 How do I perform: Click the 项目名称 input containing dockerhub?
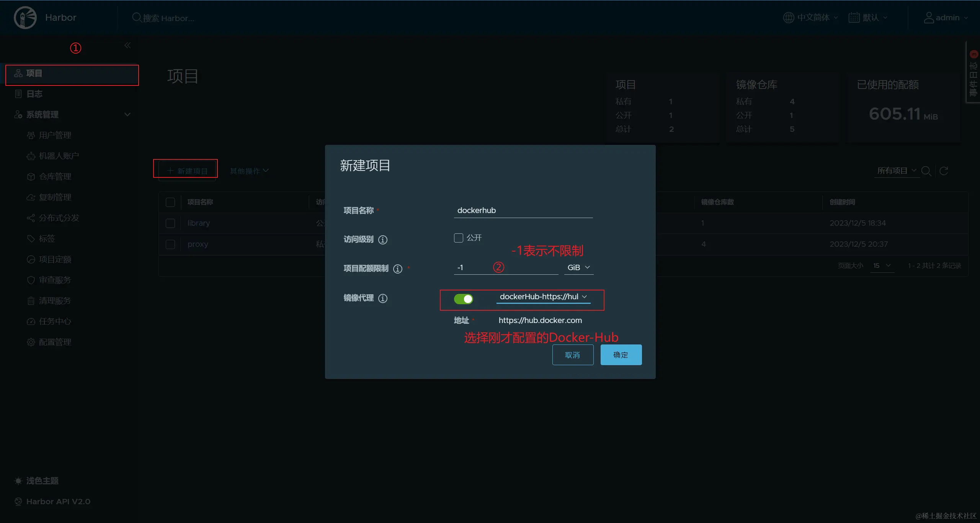[x=523, y=210]
